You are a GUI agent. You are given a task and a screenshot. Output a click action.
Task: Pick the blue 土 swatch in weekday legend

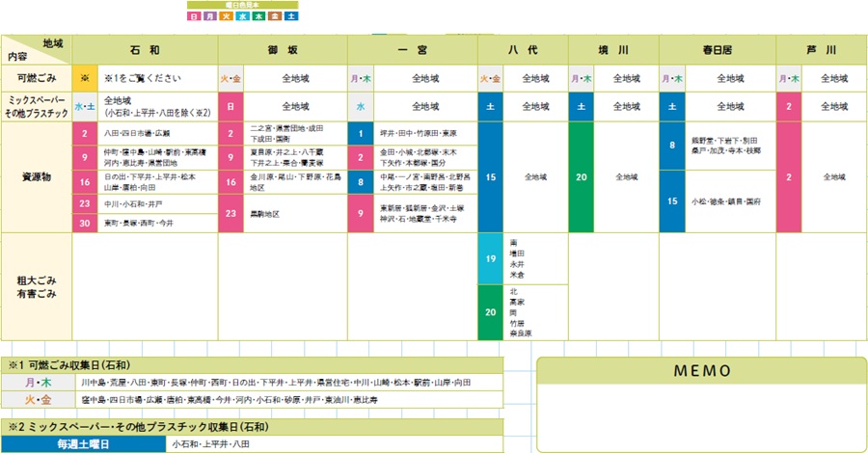click(x=290, y=17)
